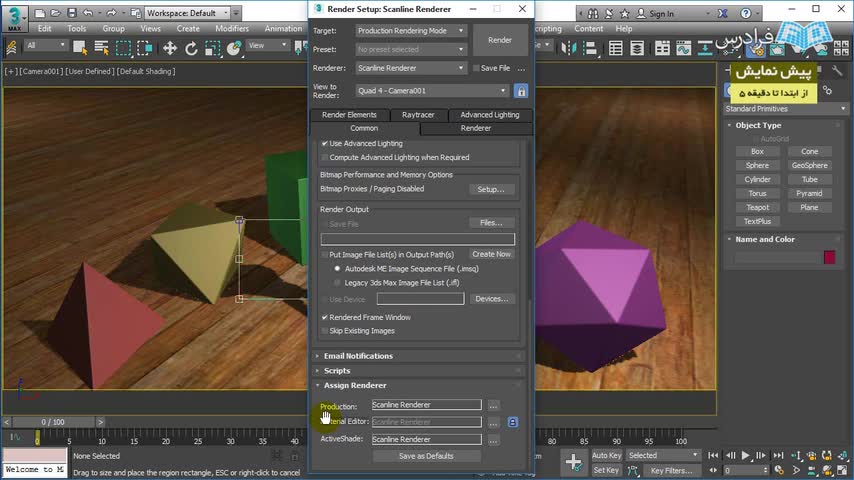854x480 pixels.
Task: Open the Create menu
Action: coord(188,29)
